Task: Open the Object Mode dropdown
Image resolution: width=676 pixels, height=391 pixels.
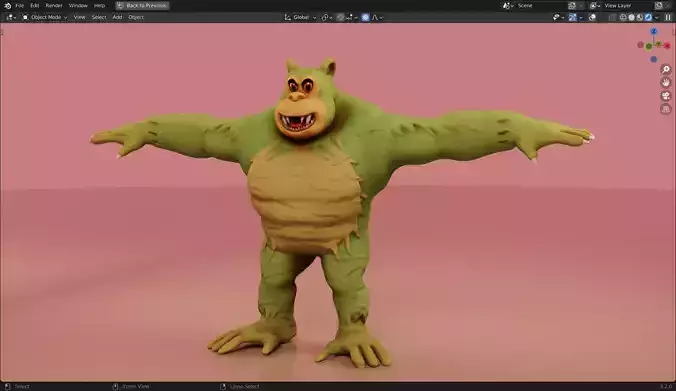Action: pyautogui.click(x=44, y=17)
